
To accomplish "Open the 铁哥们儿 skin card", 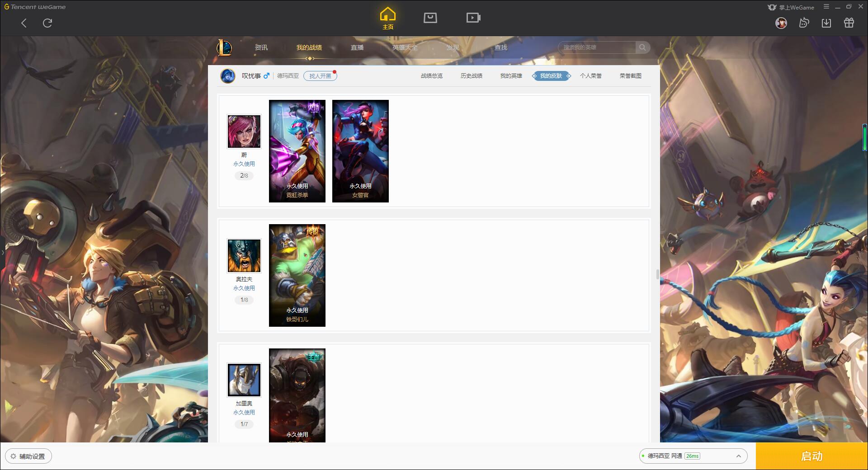I will point(297,275).
